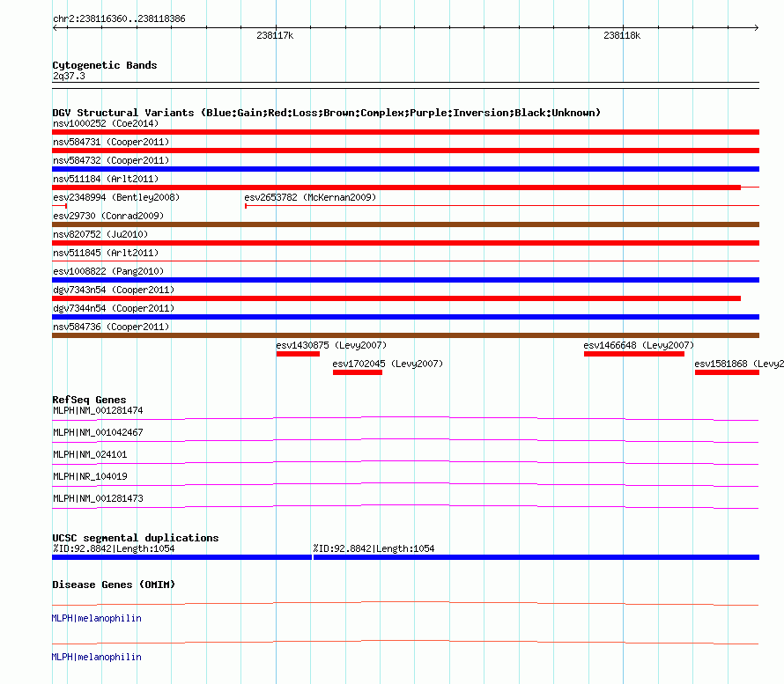Select the nsv584731 (Cooper2011) loss variant bar
Image resolution: width=784 pixels, height=684 pixels.
point(405,151)
